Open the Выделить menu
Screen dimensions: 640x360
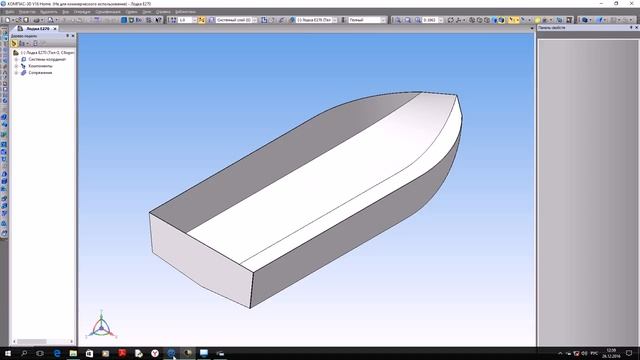(x=49, y=12)
